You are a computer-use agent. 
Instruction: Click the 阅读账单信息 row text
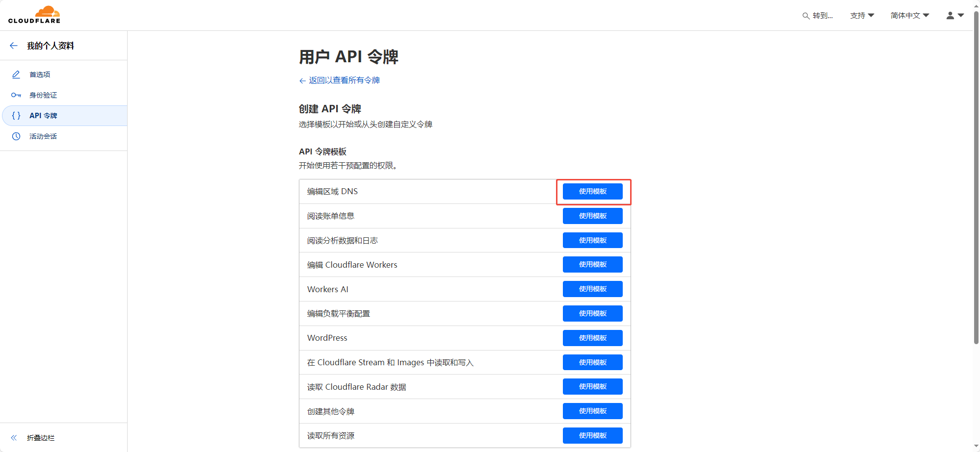pyautogui.click(x=331, y=216)
